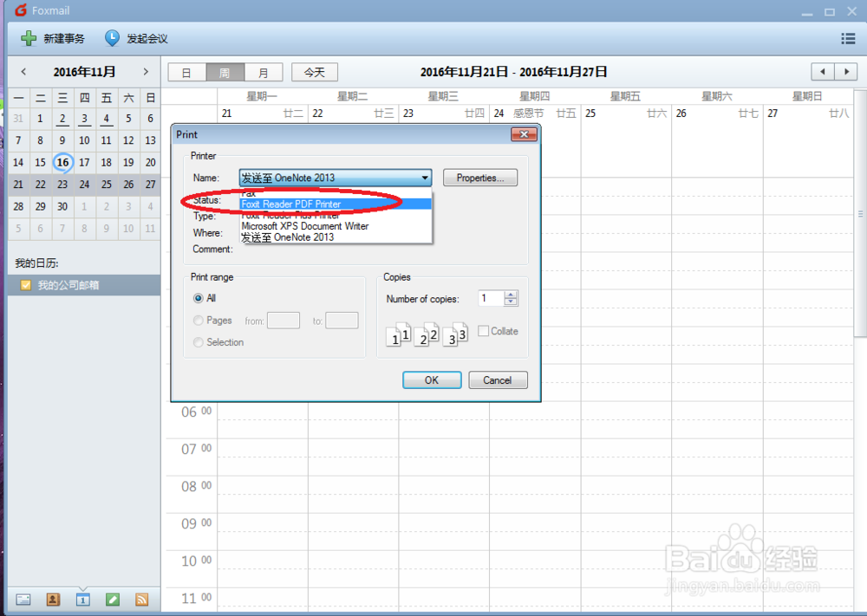Open the RSS feed icon in bottom bar
Image resolution: width=867 pixels, height=616 pixels.
141,600
